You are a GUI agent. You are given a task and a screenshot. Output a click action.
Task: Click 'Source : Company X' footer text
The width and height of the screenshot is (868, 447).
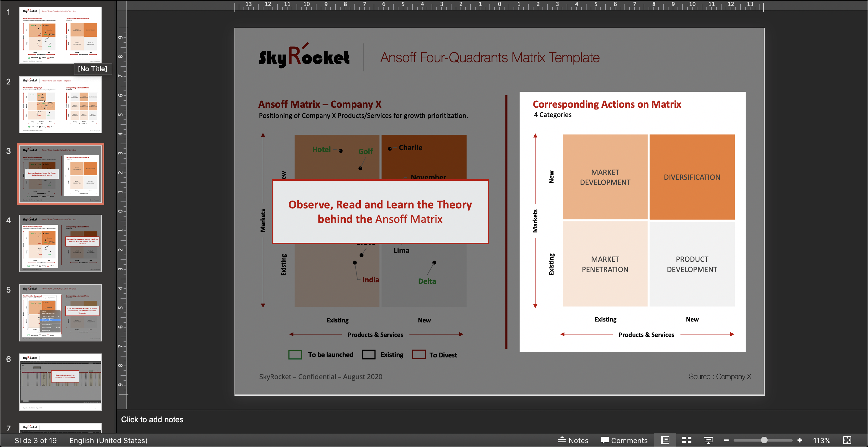pyautogui.click(x=720, y=376)
